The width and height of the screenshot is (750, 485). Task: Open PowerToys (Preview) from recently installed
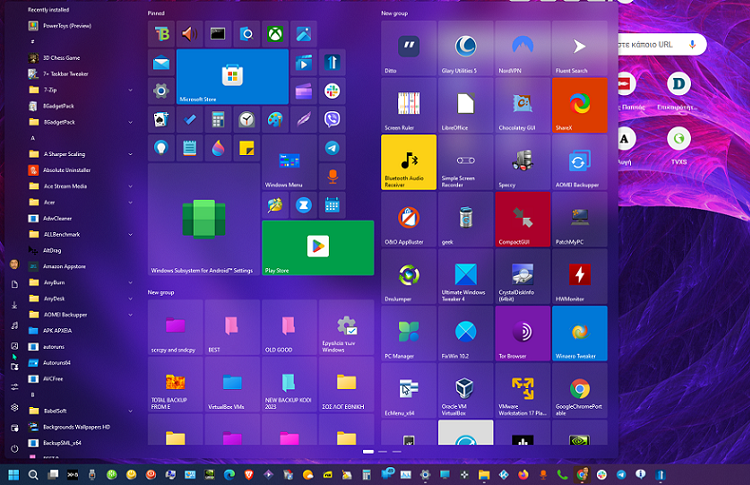pyautogui.click(x=80, y=26)
